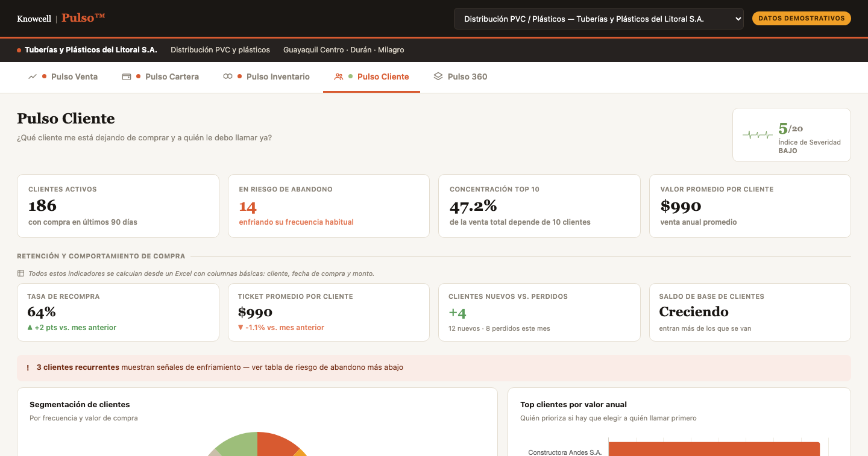The width and height of the screenshot is (868, 456).
Task: Click the Segmentación de clientes chart title
Action: coord(80,405)
